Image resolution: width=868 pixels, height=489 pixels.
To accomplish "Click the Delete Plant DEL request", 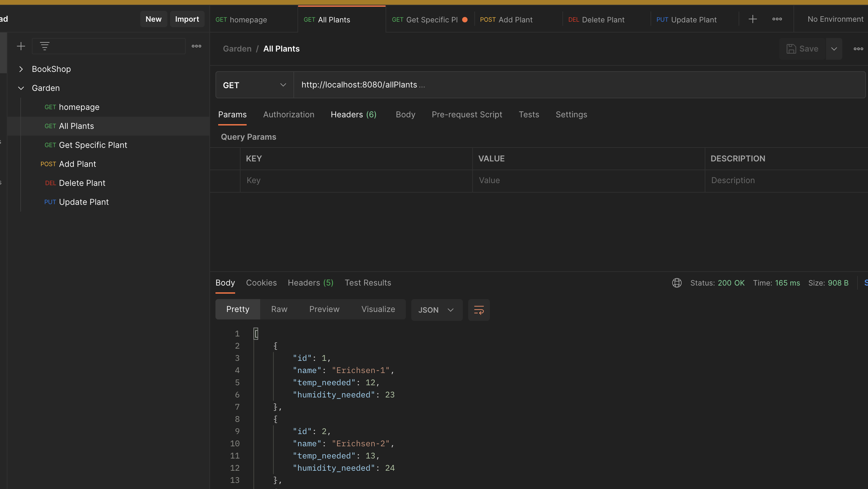I will 82,183.
